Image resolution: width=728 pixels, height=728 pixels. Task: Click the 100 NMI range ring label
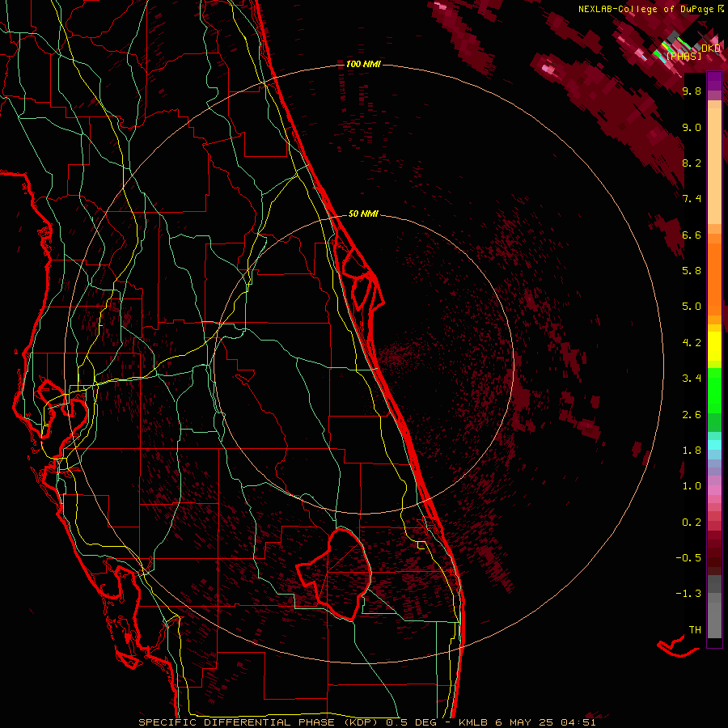(363, 64)
